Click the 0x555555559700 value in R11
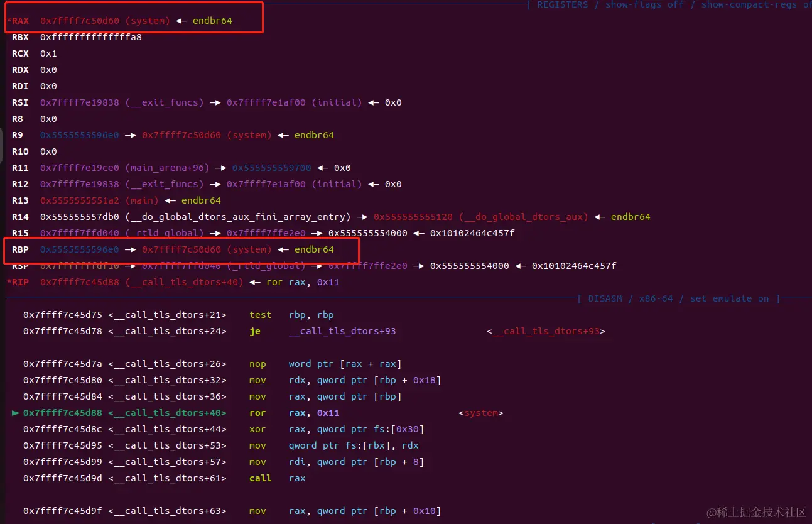 pyautogui.click(x=271, y=168)
